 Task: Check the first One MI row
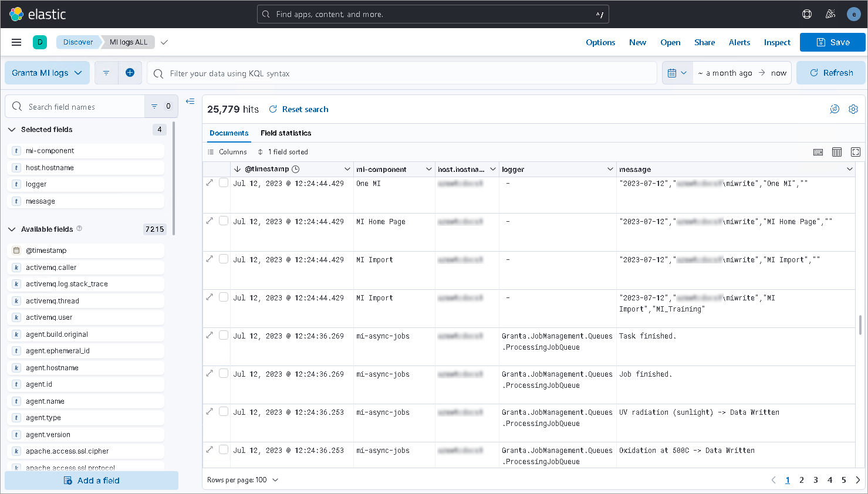point(224,183)
